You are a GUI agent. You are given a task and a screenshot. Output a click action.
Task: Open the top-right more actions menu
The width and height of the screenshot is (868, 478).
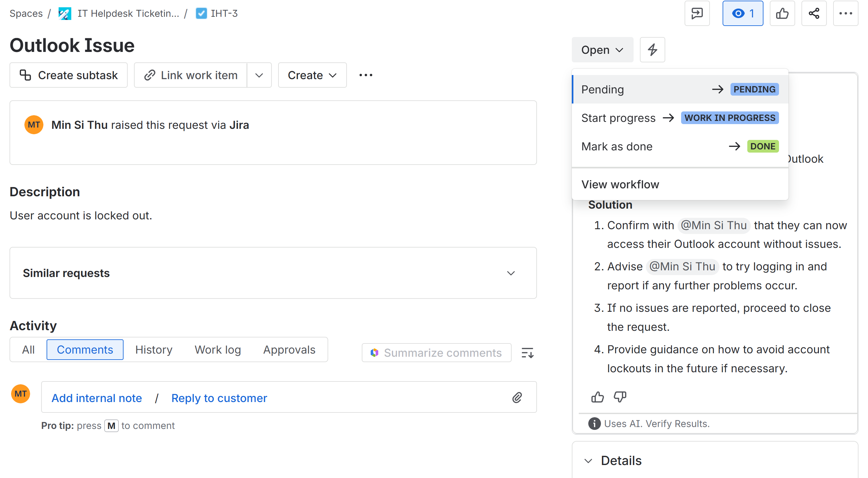[845, 14]
